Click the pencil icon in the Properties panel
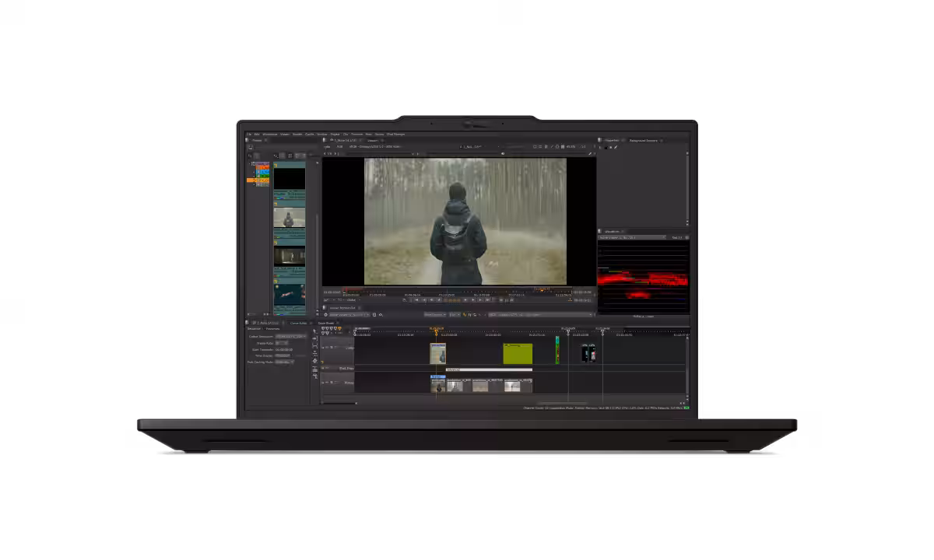The width and height of the screenshot is (934, 560). click(616, 147)
